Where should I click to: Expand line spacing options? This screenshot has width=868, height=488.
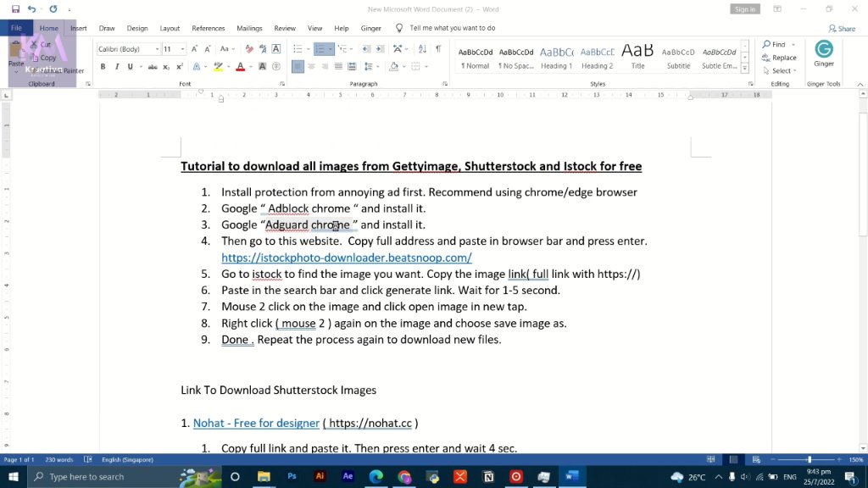click(x=371, y=67)
